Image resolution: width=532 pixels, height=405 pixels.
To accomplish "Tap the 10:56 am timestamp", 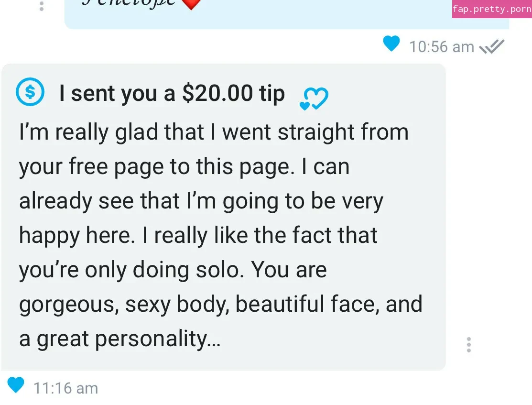I will [441, 47].
